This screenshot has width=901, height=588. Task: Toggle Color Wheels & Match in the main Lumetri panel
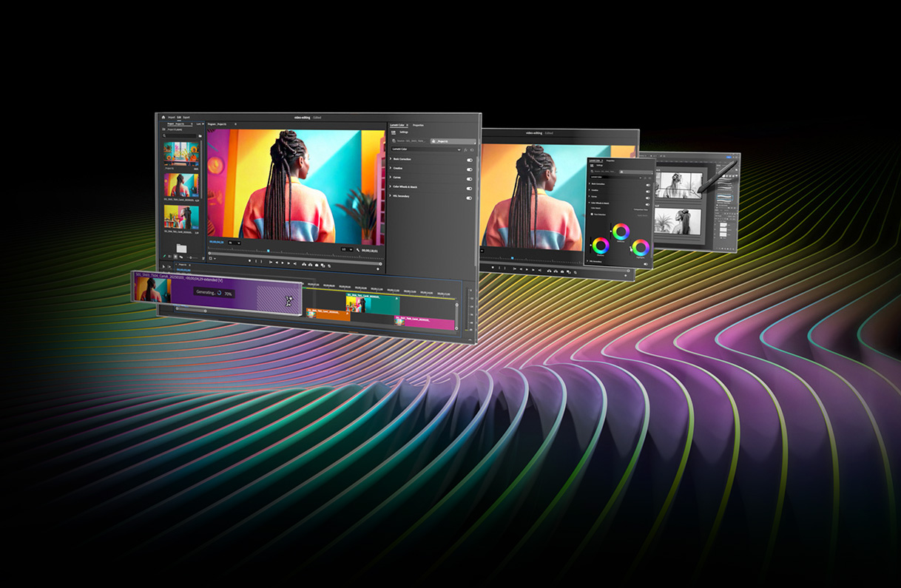(x=469, y=188)
